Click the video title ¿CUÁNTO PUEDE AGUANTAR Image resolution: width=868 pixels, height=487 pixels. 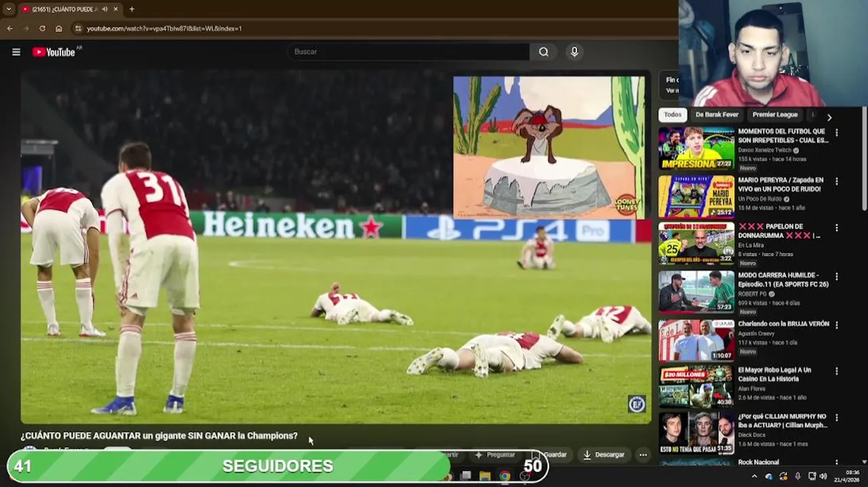159,436
